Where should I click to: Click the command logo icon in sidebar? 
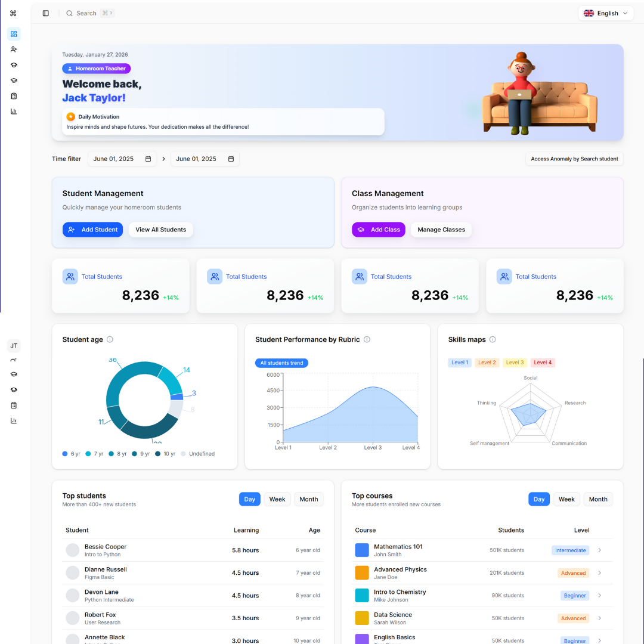[13, 13]
